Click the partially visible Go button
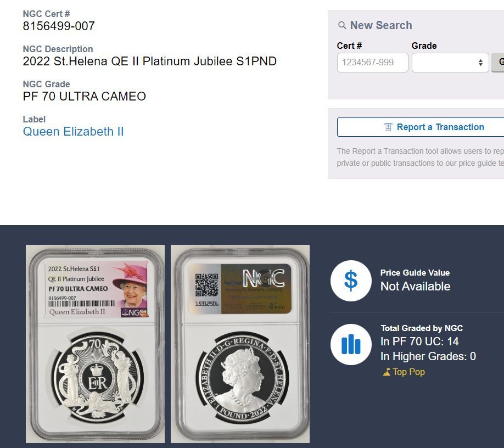The height and width of the screenshot is (448, 504). coord(498,63)
